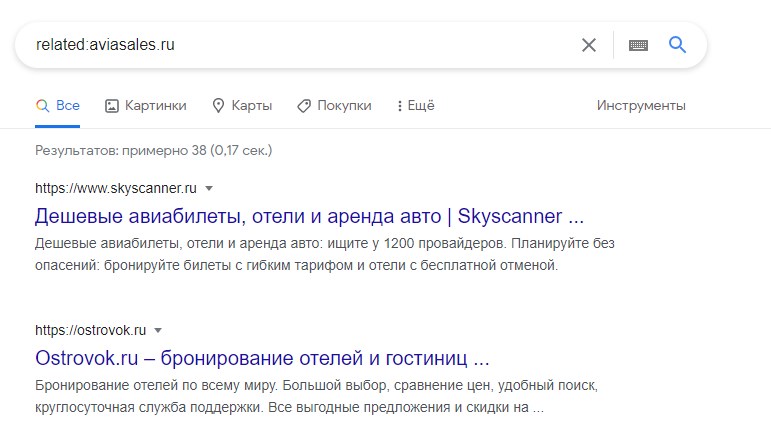Expand the Ещё menu
The height and width of the screenshot is (431, 771).
[x=416, y=106]
